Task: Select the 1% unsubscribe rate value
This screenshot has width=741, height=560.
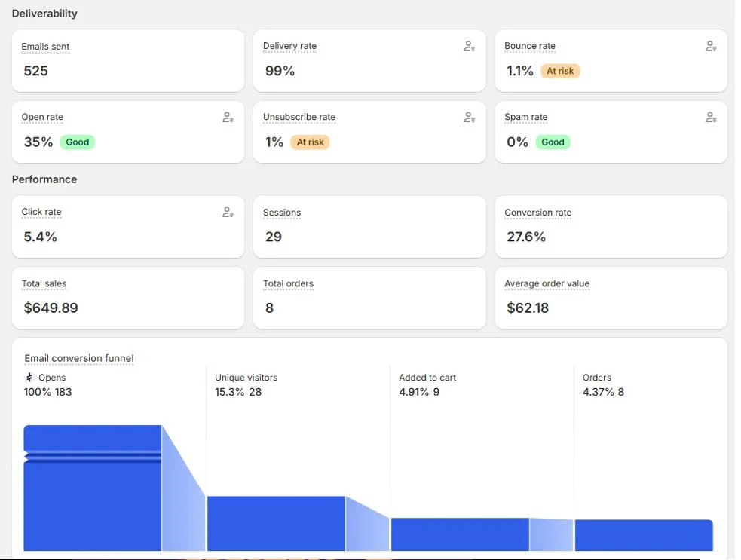Action: (274, 142)
